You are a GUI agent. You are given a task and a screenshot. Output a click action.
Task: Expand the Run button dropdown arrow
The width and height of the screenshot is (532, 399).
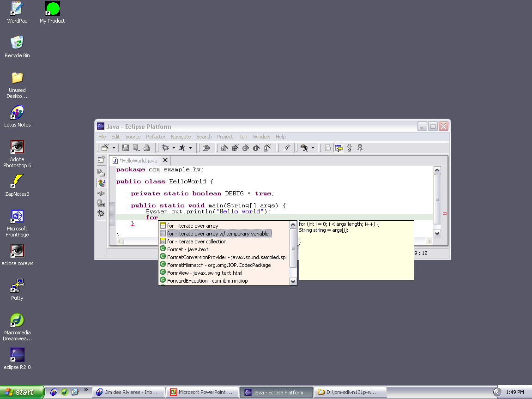[190, 148]
